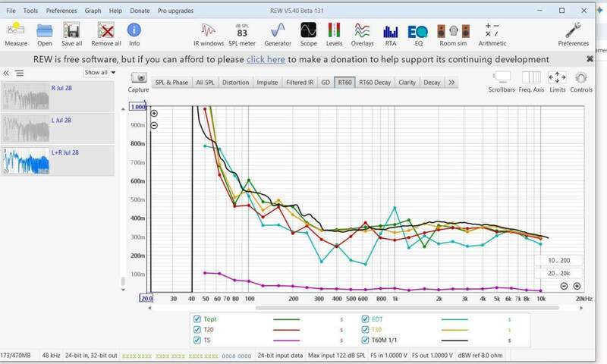The height and width of the screenshot is (364, 607).
Task: Uncheck the Topt trace checkbox
Action: click(197, 319)
